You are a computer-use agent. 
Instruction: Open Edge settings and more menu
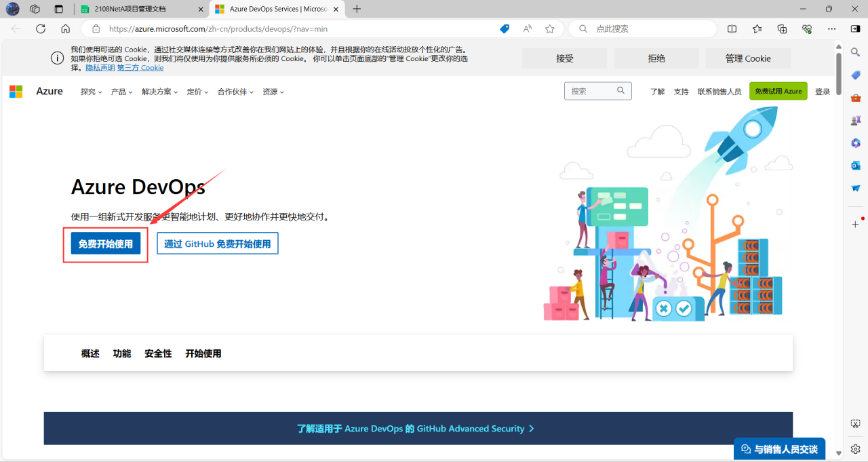click(832, 28)
